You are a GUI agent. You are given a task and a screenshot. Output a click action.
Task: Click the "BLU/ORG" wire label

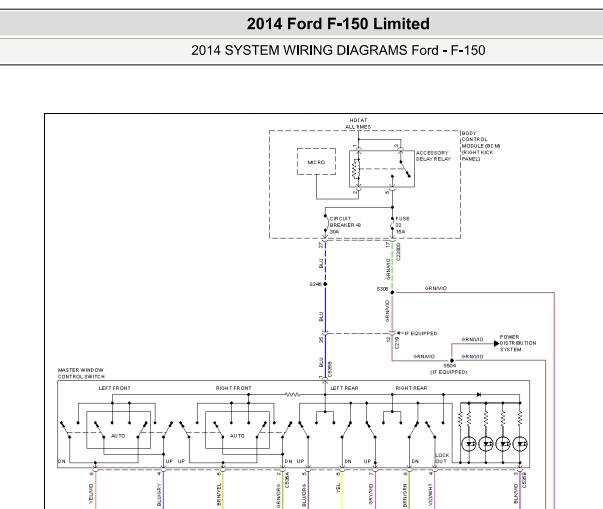[x=304, y=495]
